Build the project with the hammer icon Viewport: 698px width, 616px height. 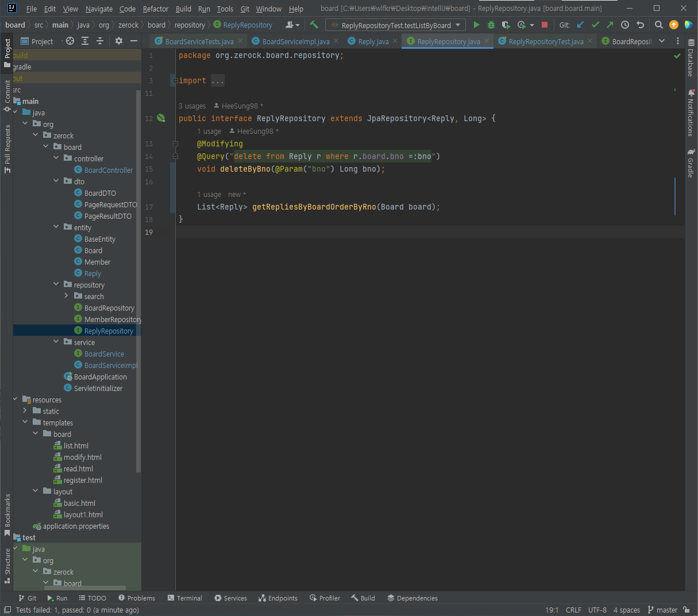point(314,25)
